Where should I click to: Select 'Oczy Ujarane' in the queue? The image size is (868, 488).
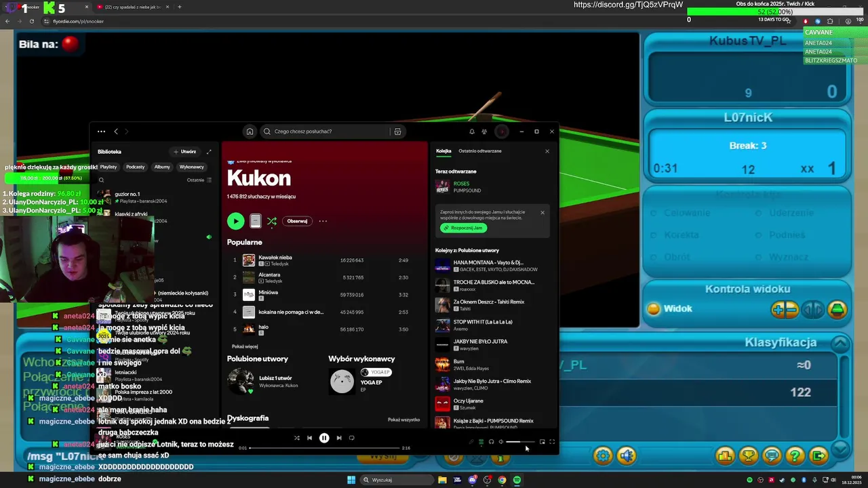click(492, 404)
